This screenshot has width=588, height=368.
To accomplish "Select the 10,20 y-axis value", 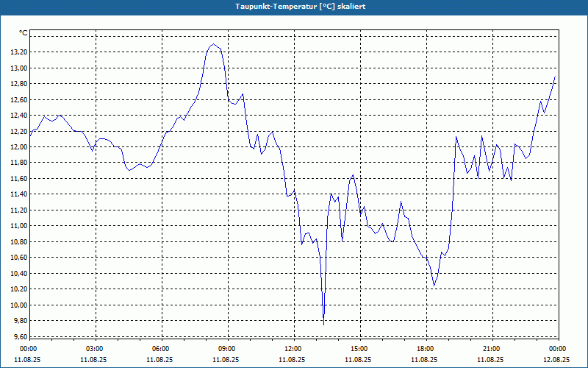I will (20, 289).
